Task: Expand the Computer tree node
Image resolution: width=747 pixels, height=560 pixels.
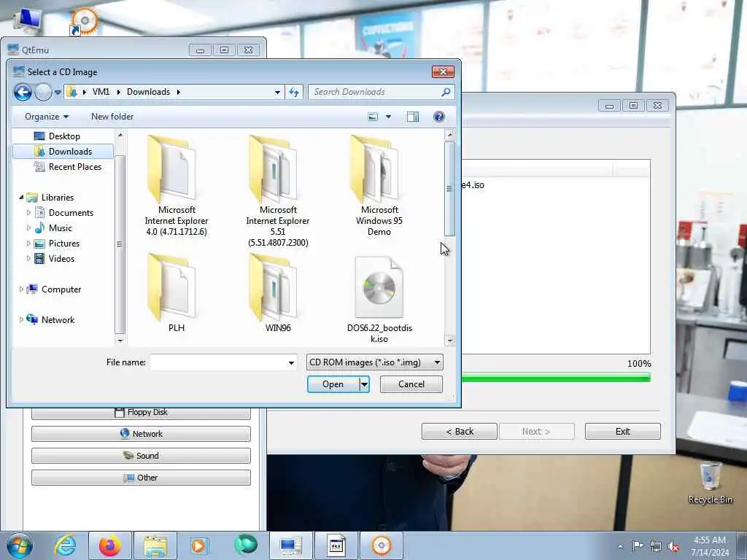Action: pos(21,289)
